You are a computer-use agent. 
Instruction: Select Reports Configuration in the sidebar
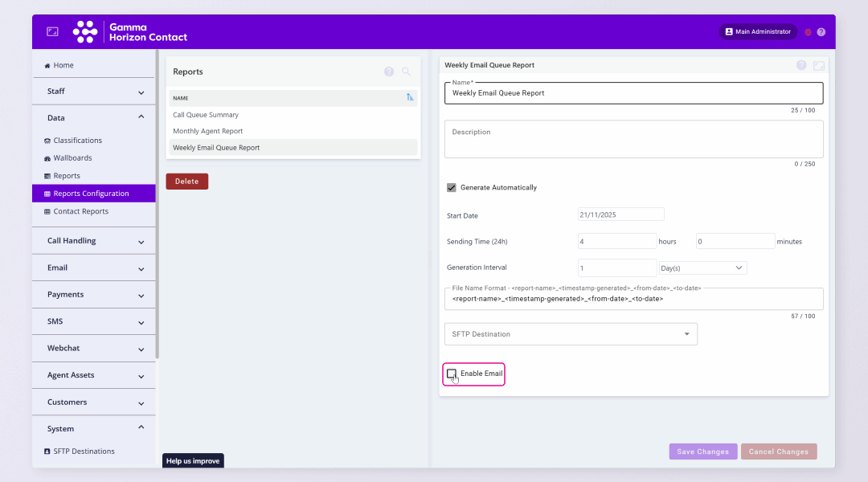point(92,193)
